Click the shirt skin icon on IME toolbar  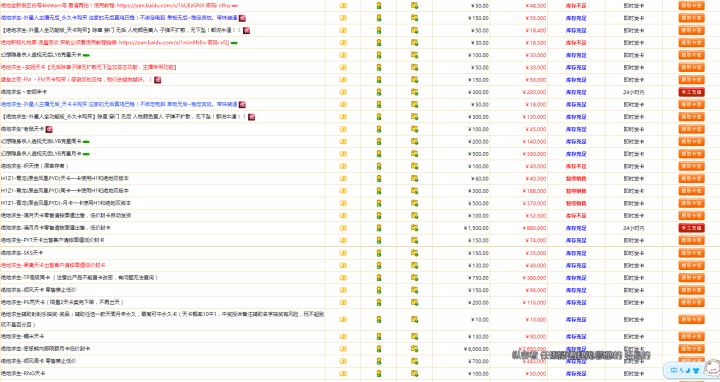coord(696,370)
